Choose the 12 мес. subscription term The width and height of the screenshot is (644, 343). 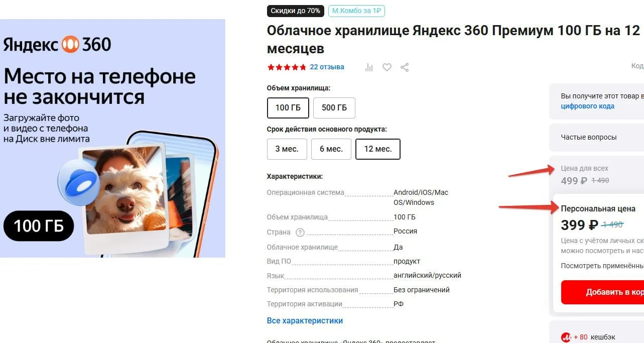click(378, 149)
